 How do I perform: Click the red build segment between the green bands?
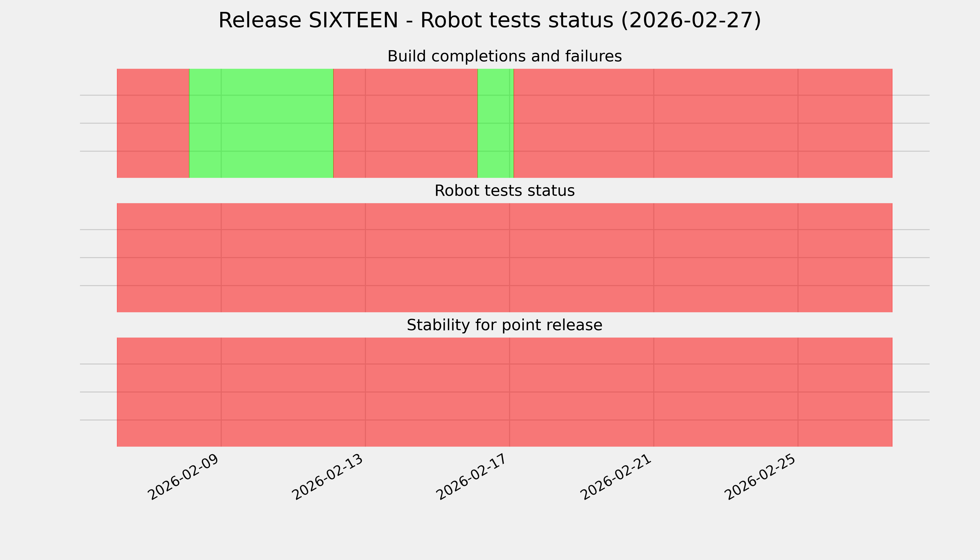tap(405, 123)
